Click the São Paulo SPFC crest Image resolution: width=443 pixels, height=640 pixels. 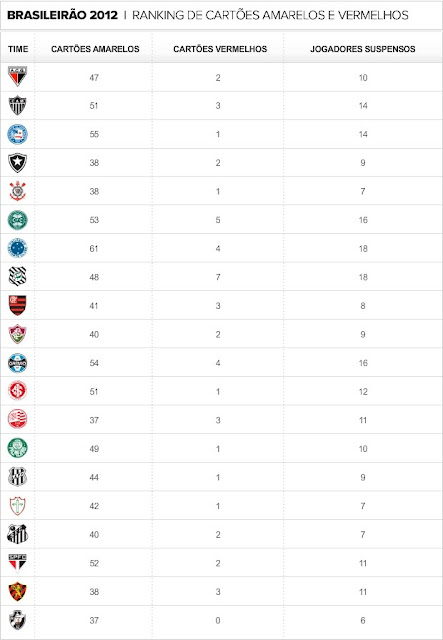coord(18,563)
